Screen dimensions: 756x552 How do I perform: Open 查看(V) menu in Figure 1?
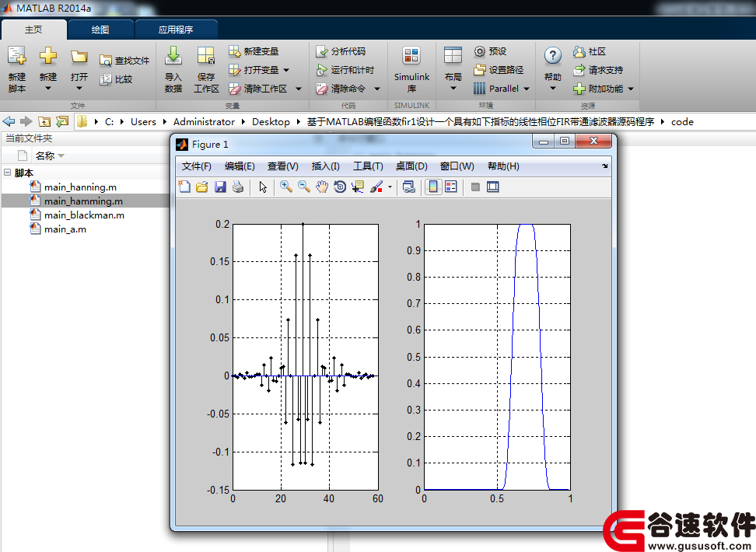282,166
